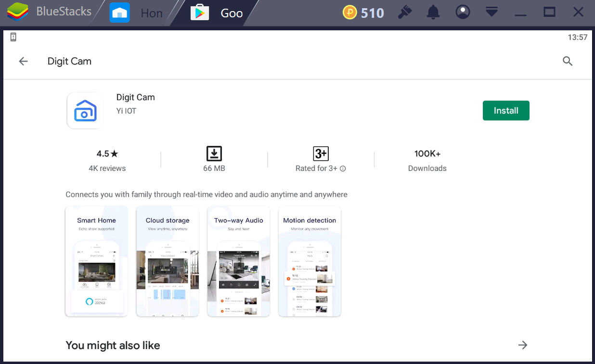
Task: Open the notifications bell icon
Action: tap(434, 13)
